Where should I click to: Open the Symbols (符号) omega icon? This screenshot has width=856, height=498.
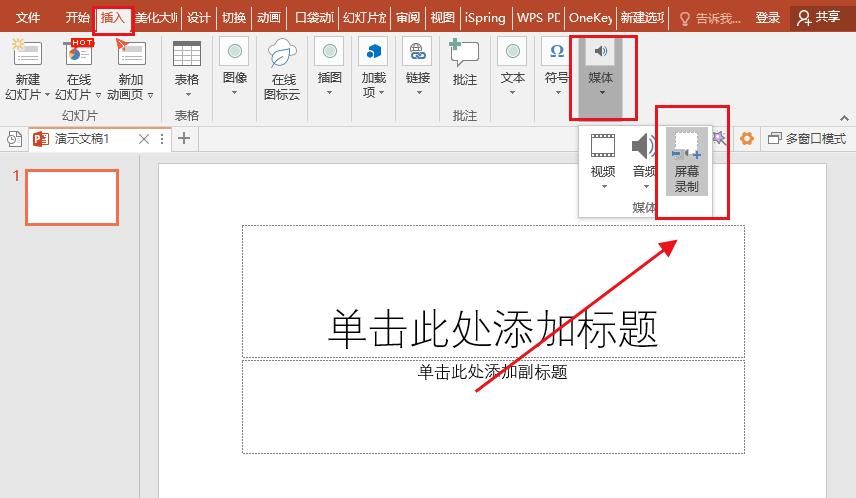[556, 51]
